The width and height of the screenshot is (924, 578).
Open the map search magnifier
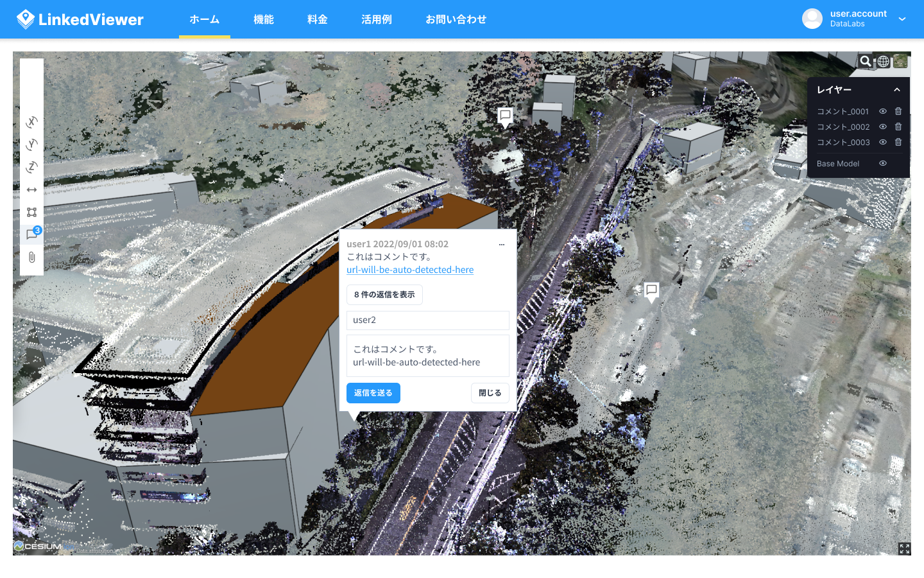866,61
